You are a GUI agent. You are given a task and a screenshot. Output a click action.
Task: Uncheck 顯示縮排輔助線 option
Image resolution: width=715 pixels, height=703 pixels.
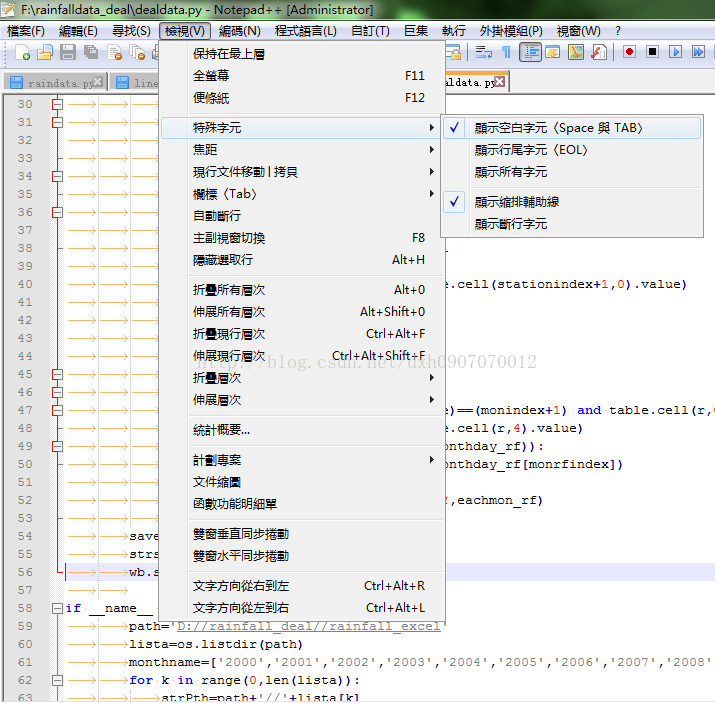[571, 202]
